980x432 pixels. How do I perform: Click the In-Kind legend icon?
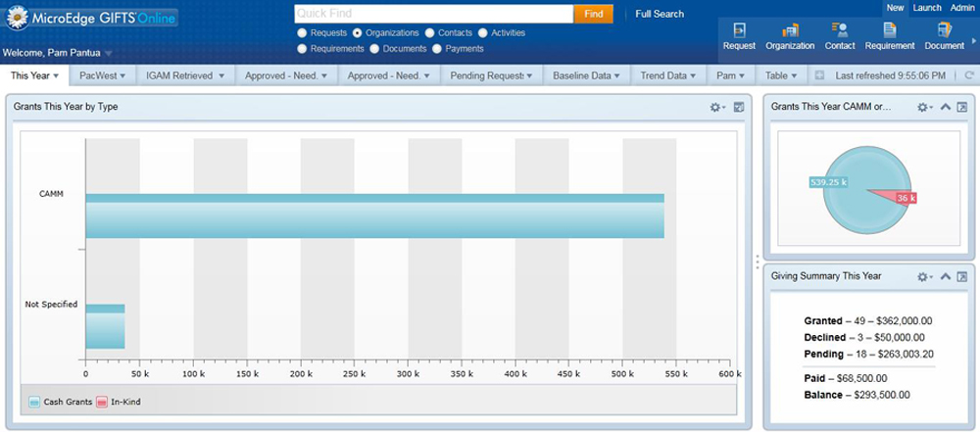coord(102,402)
